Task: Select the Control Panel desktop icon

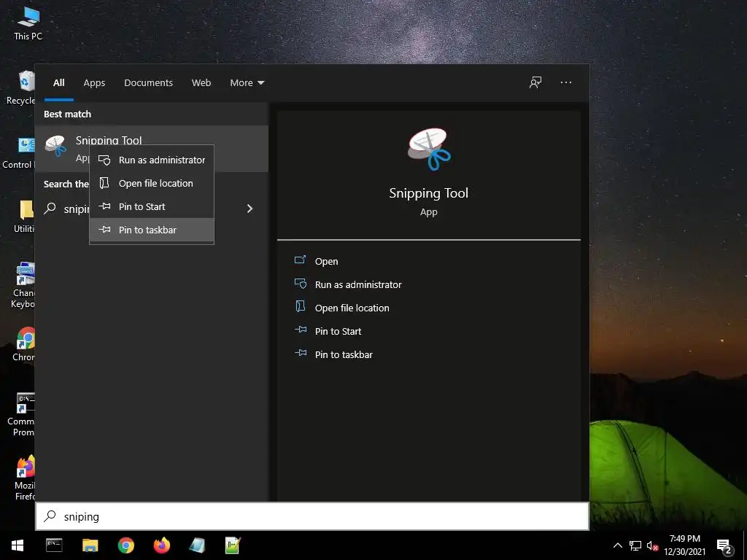Action: [18, 152]
